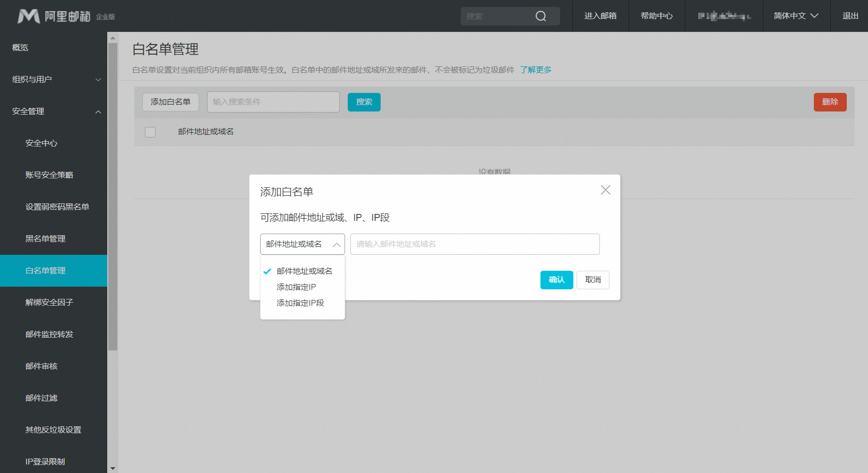This screenshot has height=473, width=868.
Task: Click the Alimail logo icon
Action: click(x=29, y=16)
